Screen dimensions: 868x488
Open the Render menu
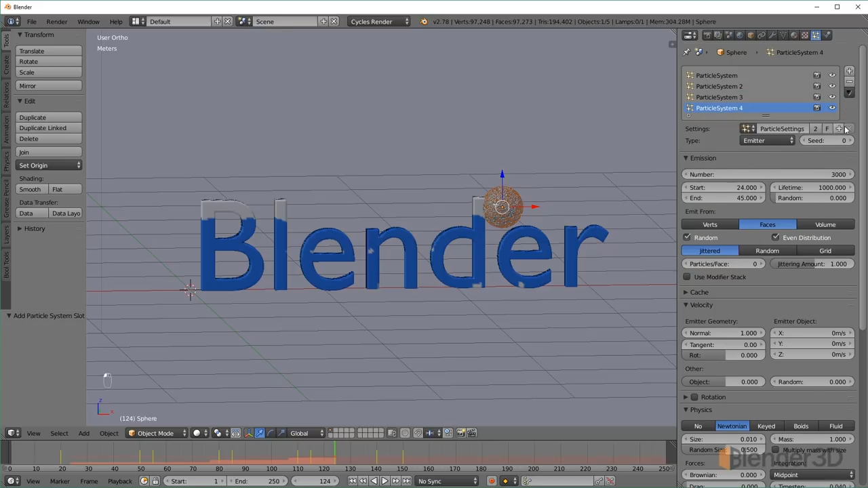57,22
